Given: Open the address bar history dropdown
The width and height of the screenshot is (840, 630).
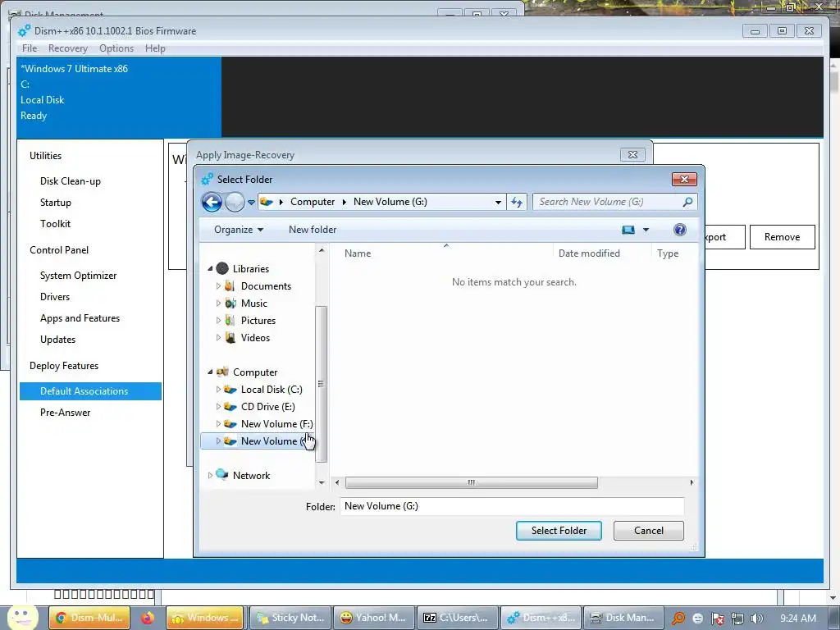Looking at the screenshot, I should [x=498, y=202].
